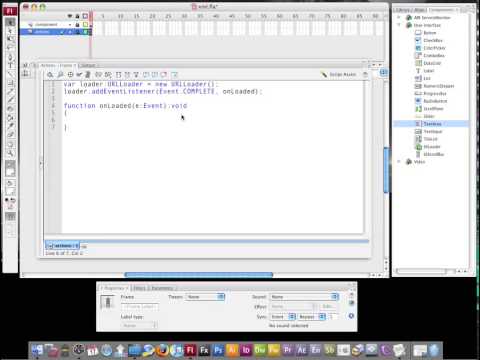Image resolution: width=480 pixels, height=360 pixels.
Task: Open the Sound dropdown in Properties
Action: 304,297
